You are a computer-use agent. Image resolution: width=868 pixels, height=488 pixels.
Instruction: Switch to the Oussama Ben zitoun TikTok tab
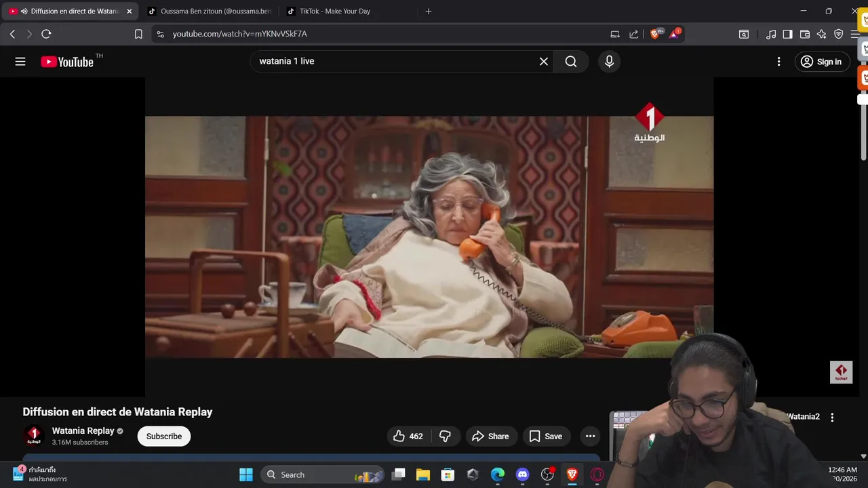coord(210,12)
